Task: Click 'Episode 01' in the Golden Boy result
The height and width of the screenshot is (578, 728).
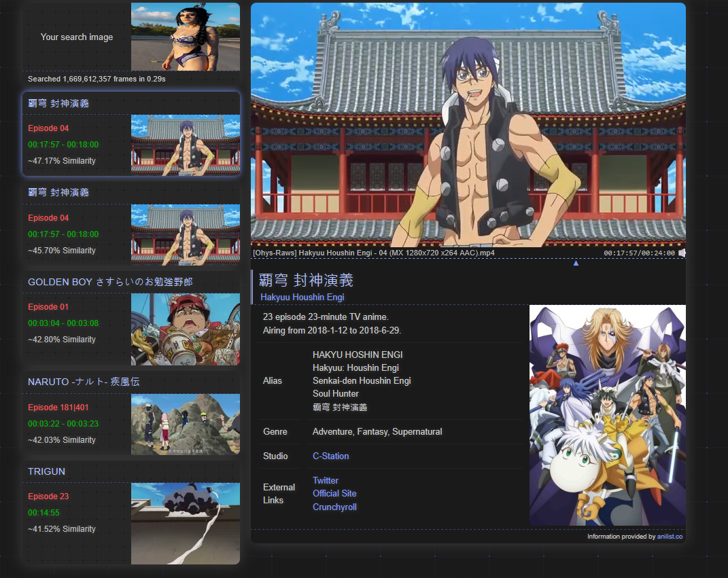Action: pyautogui.click(x=48, y=306)
